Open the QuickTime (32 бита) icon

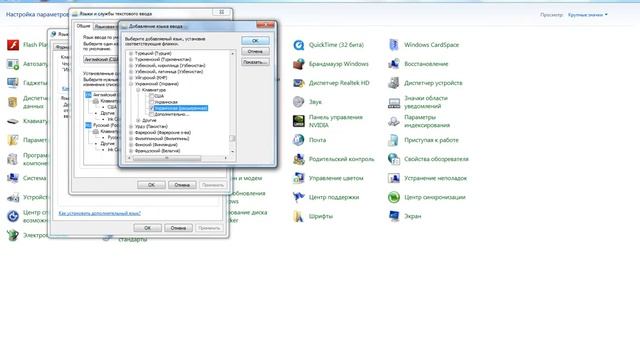coord(298,45)
